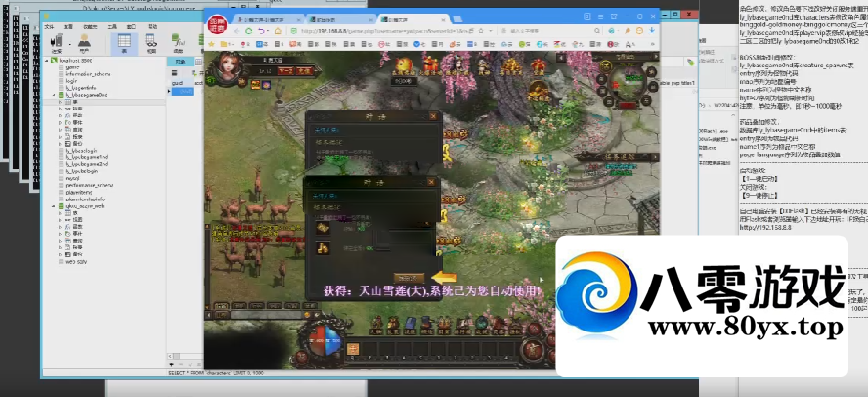Select information_schema database in Navicat tree
The height and width of the screenshot is (397, 868).
click(x=88, y=73)
